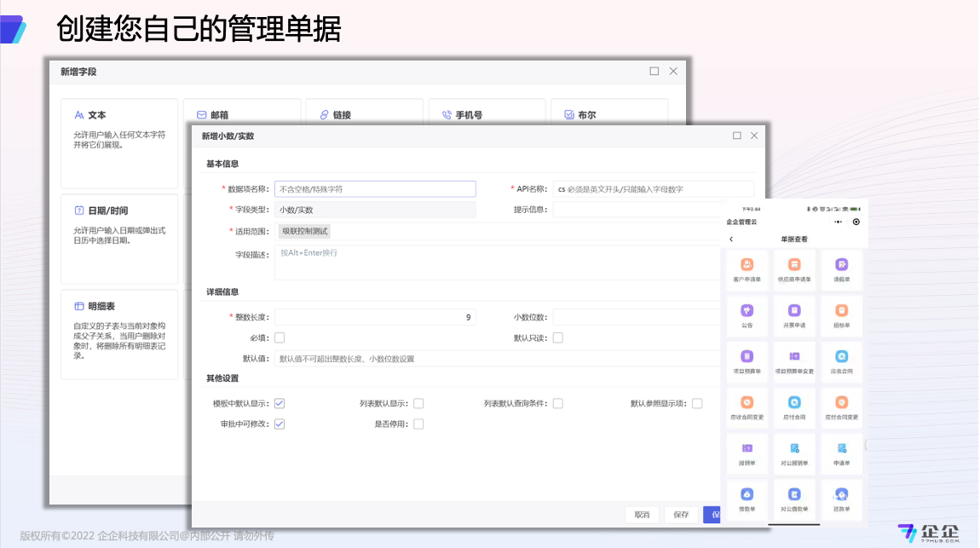Enable the 必填 checkbox

(x=280, y=338)
